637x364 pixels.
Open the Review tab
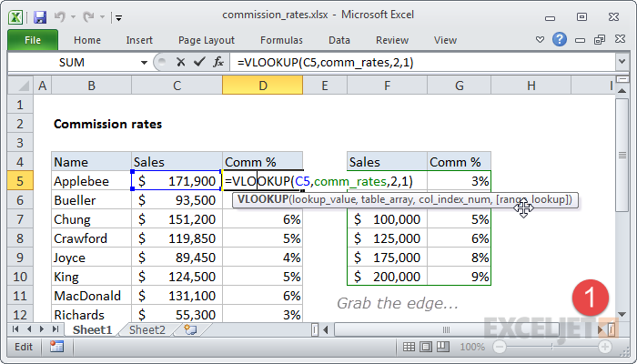(x=392, y=40)
